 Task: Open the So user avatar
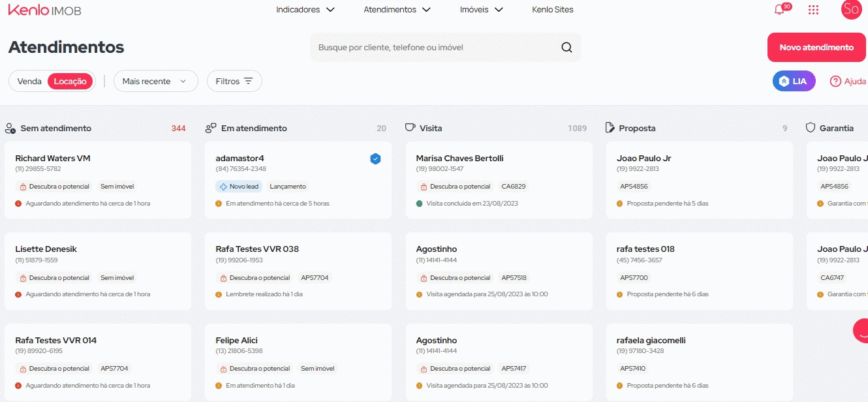click(x=851, y=9)
